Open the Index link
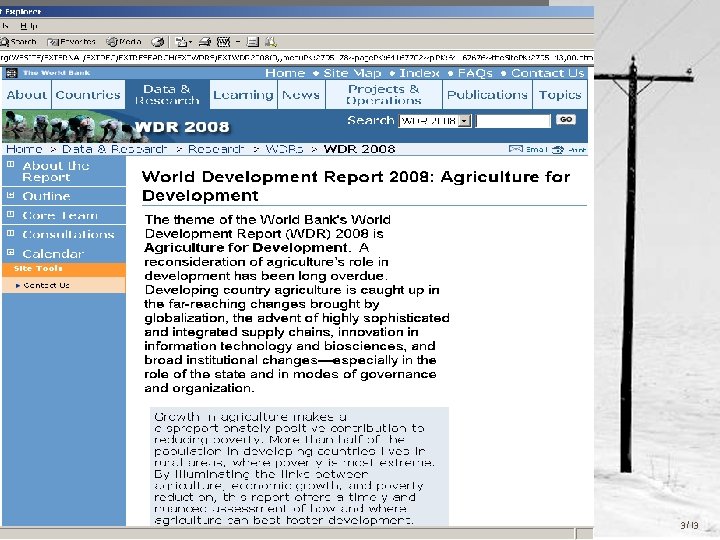 (x=419, y=73)
